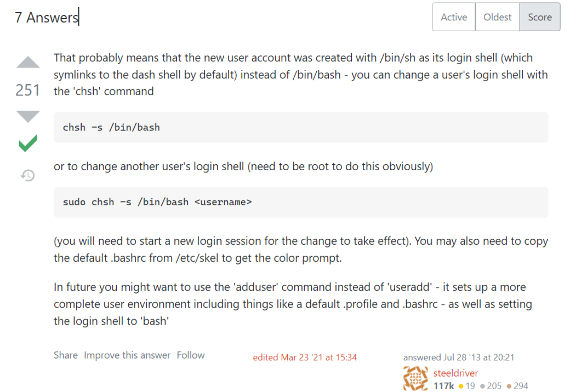Click the Share link

pos(66,355)
